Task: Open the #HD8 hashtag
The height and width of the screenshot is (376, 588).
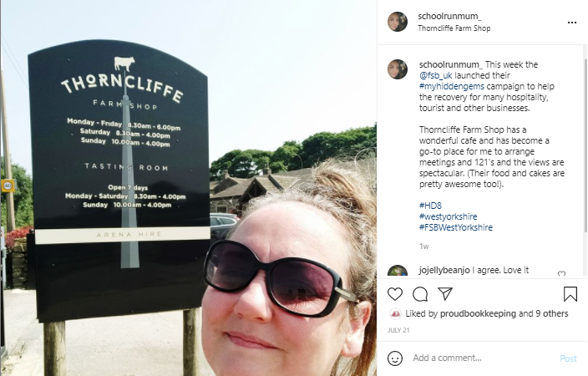Action: (430, 206)
